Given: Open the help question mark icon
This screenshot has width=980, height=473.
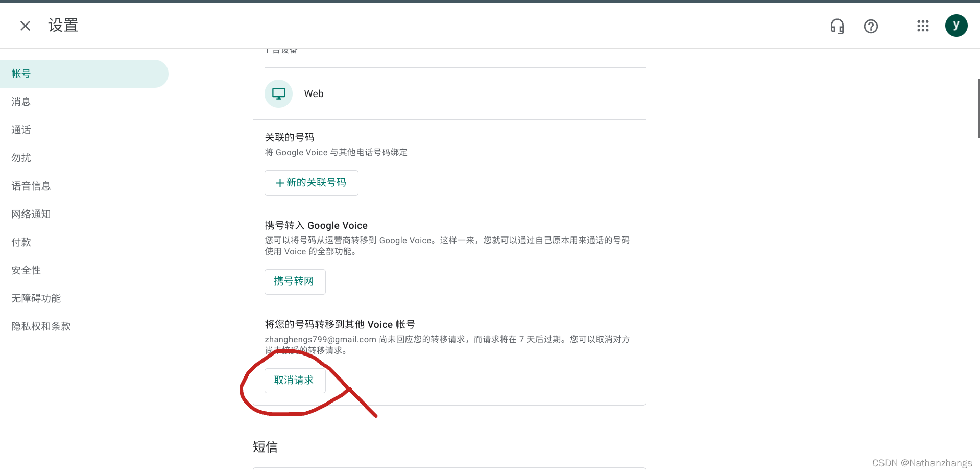Looking at the screenshot, I should (x=871, y=26).
